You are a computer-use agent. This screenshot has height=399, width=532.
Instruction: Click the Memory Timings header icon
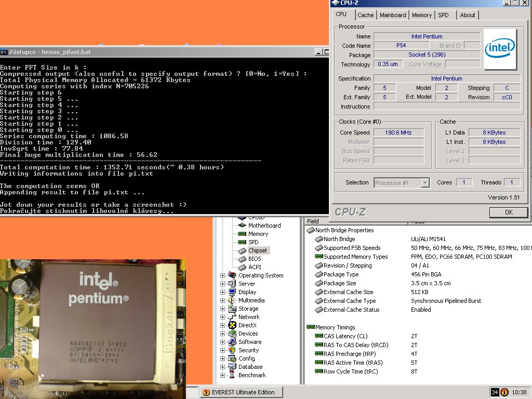pyautogui.click(x=311, y=327)
